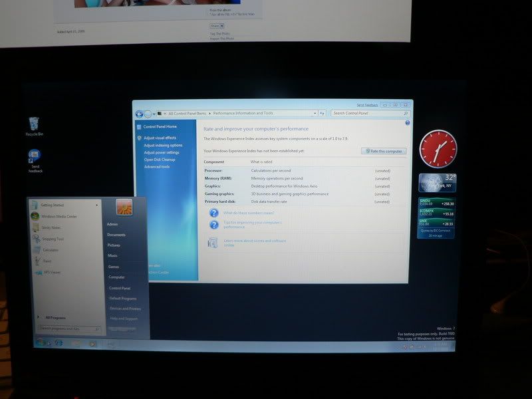
Task: Click Advanced tools link
Action: [157, 167]
